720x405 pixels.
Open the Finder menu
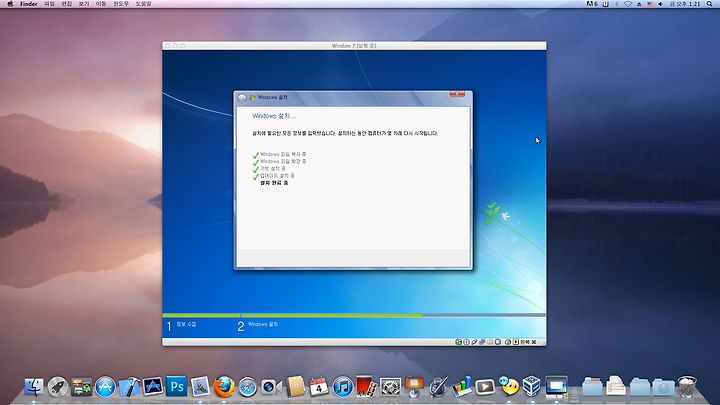pos(28,4)
